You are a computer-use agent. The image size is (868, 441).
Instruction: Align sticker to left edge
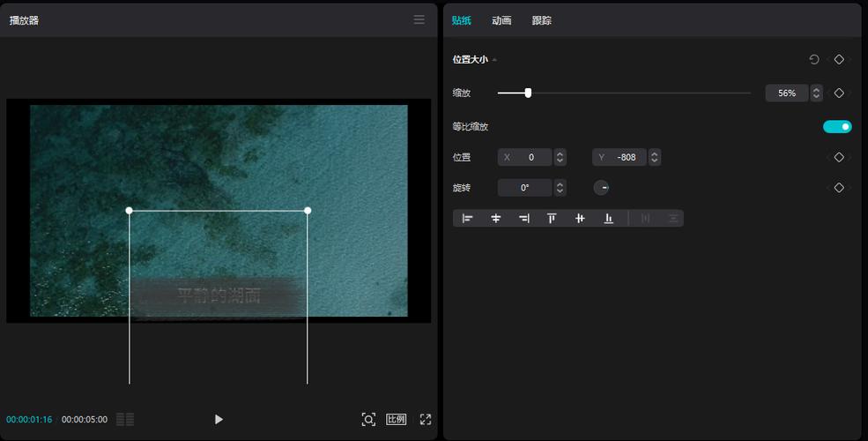(468, 218)
